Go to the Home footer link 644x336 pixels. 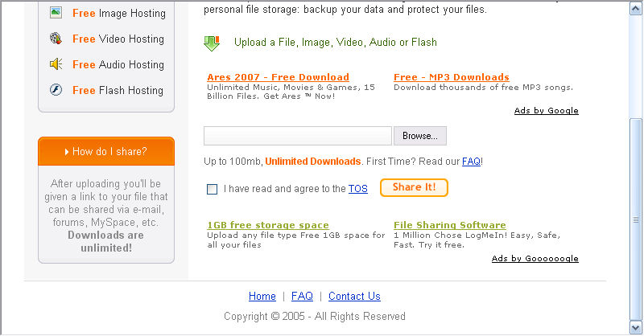[262, 296]
